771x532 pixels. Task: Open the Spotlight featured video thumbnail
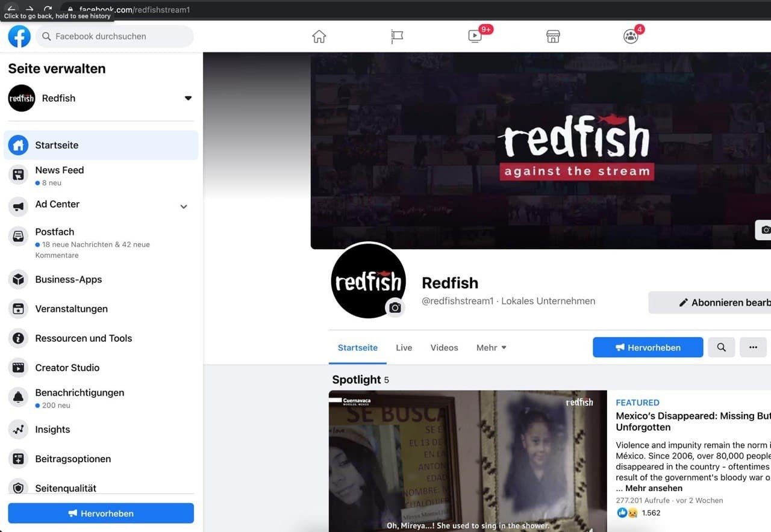[x=468, y=461]
